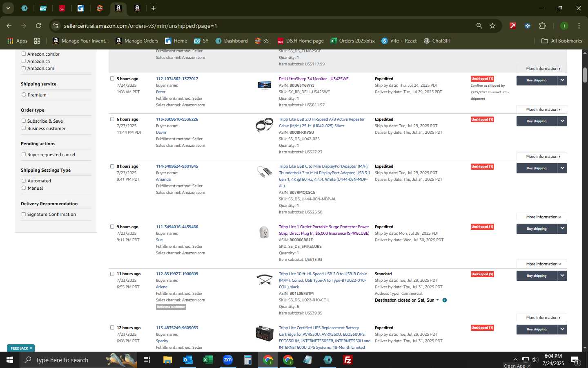Check the Amazon.ca filter
Viewport: 588px width, 368px height.
(x=24, y=61)
